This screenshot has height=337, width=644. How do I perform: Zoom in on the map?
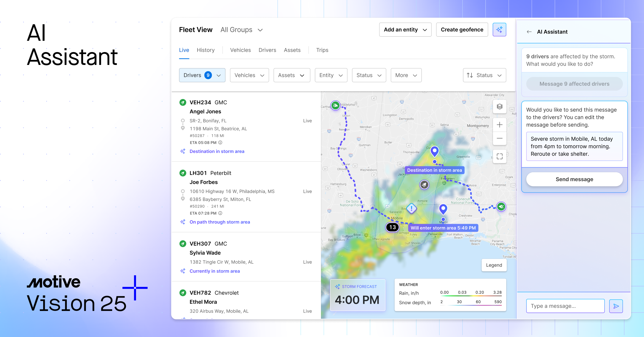(x=499, y=125)
